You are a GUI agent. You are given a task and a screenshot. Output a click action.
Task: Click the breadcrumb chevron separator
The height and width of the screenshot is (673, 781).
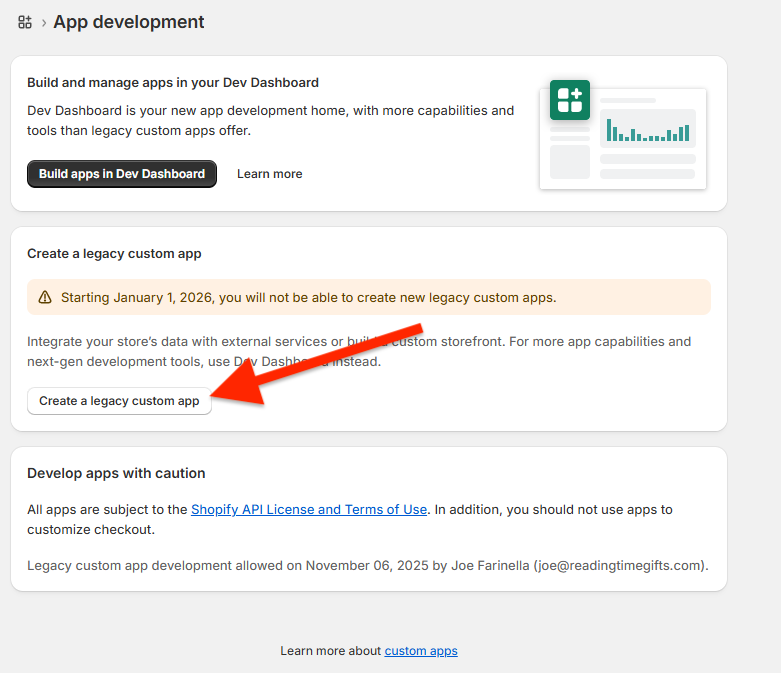pyautogui.click(x=44, y=22)
